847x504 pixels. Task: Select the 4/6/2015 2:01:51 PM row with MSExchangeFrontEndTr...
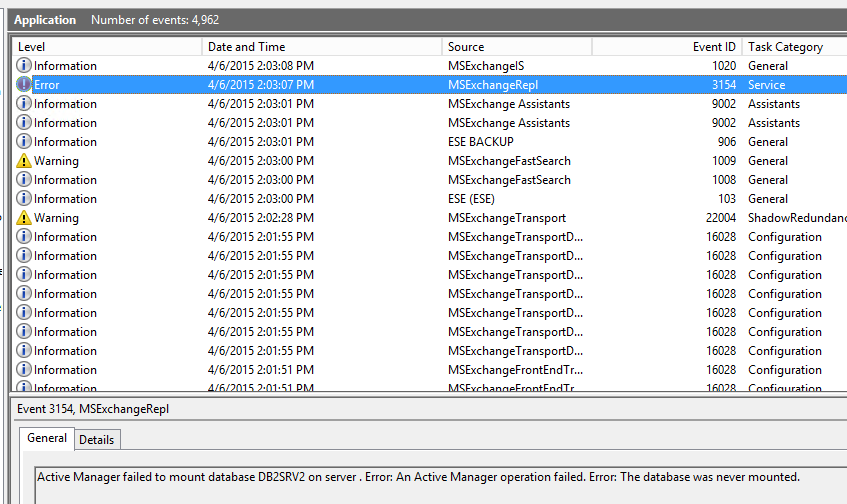tap(429, 370)
